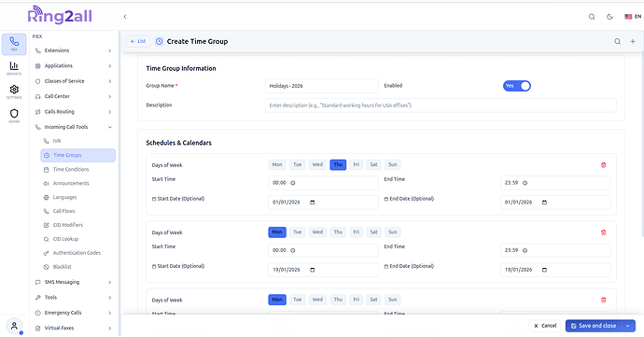Expand the SMS Messaging menu
This screenshot has height=337, width=644.
pos(74,282)
